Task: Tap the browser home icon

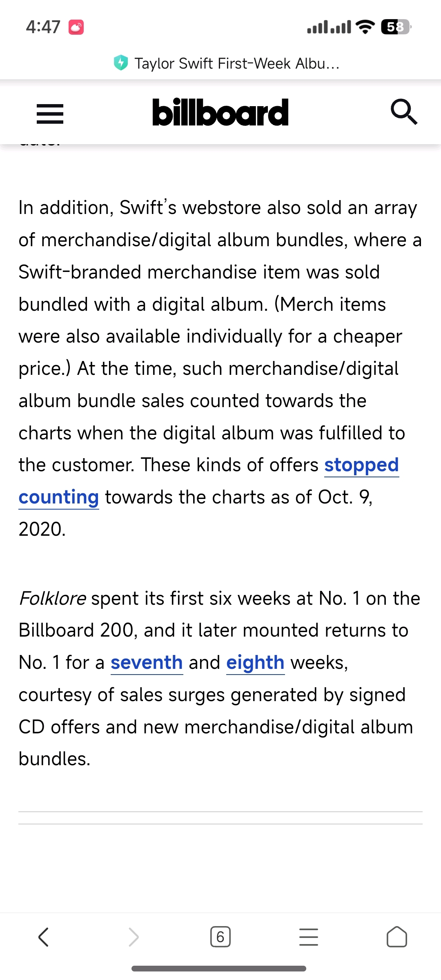Action: tap(397, 937)
